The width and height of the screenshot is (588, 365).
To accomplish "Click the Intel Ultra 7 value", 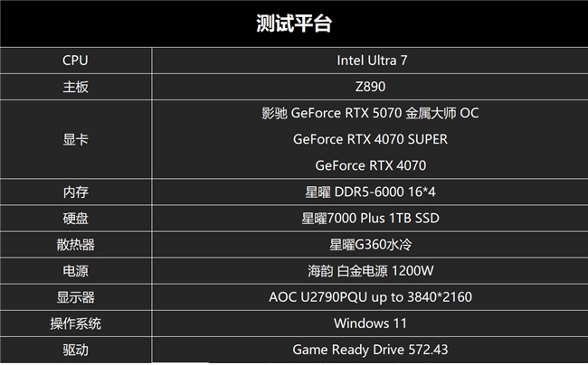I will pyautogui.click(x=370, y=61).
